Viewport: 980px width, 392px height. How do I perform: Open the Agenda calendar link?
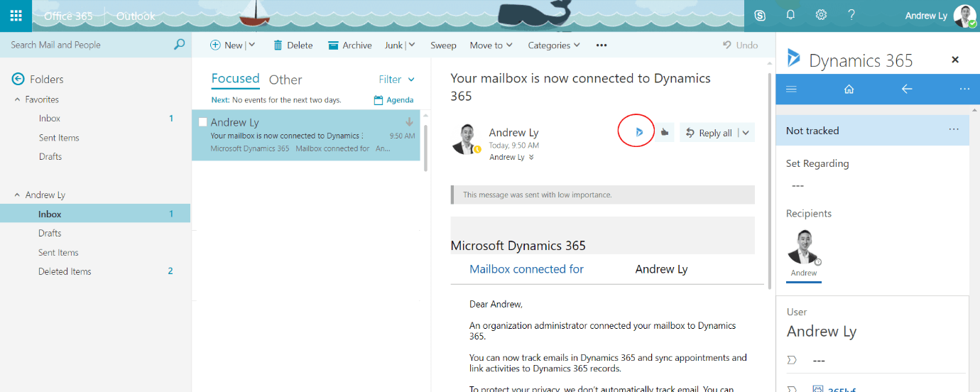(x=393, y=100)
